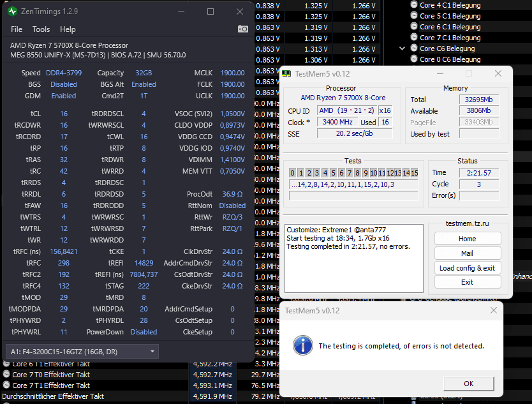Click the tCL value 16
532x404 pixels.
point(64,114)
